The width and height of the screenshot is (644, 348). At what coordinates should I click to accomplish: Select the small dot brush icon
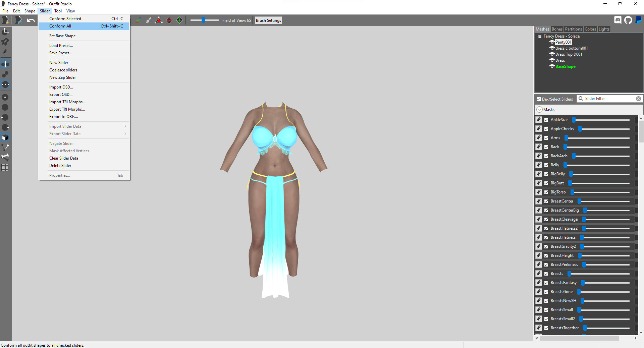(5, 97)
